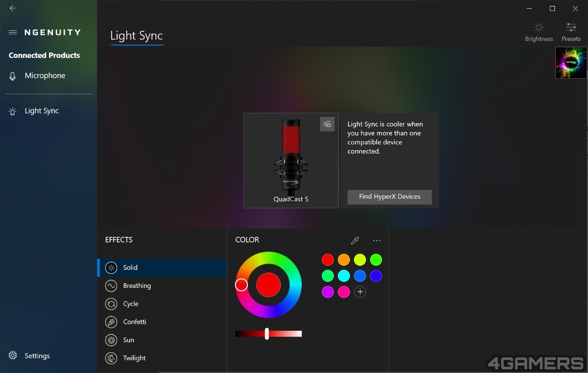Pick the indigo blue color swatch

click(x=376, y=276)
